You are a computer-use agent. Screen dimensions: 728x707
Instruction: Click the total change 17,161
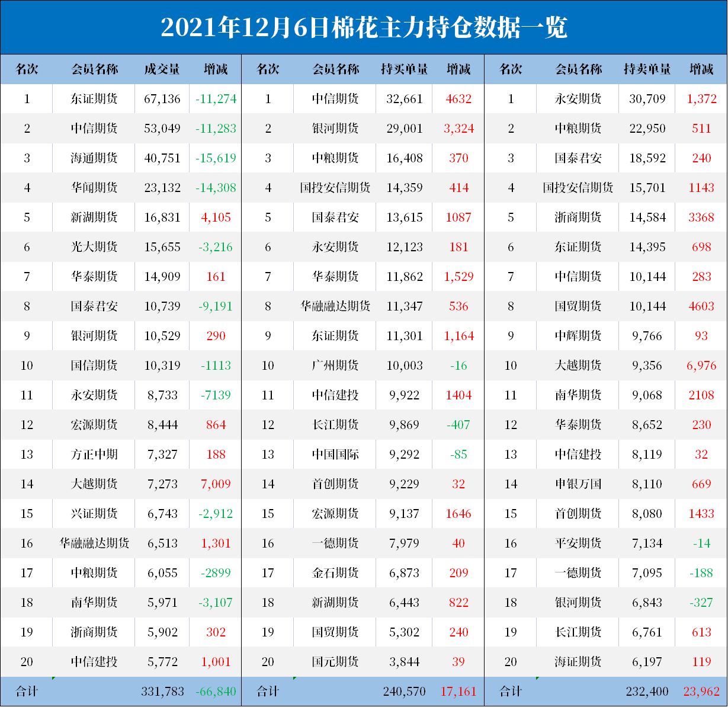458,692
